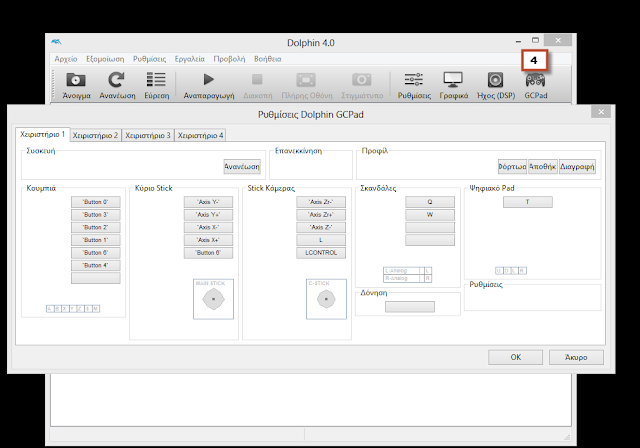Viewport: 640px width, 448px height.
Task: Click the 'Axis Y-' mapping button
Action: tap(208, 202)
